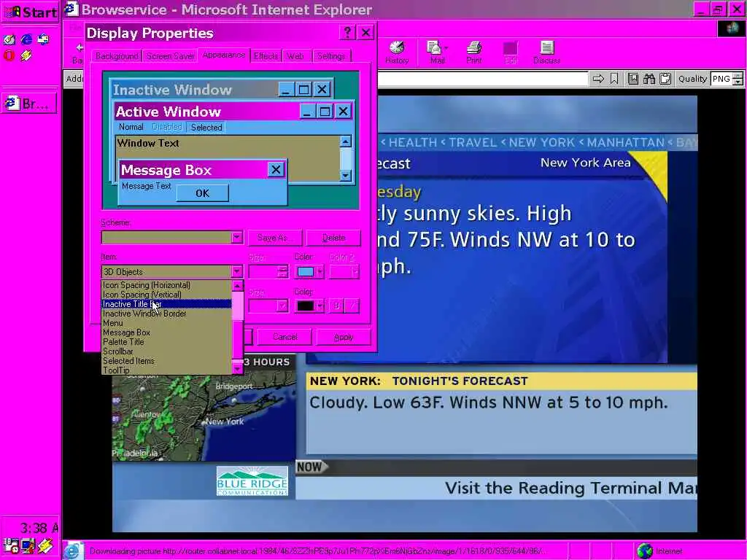The width and height of the screenshot is (747, 560).
Task: Click the Edit toolbar icon
Action: tap(510, 48)
